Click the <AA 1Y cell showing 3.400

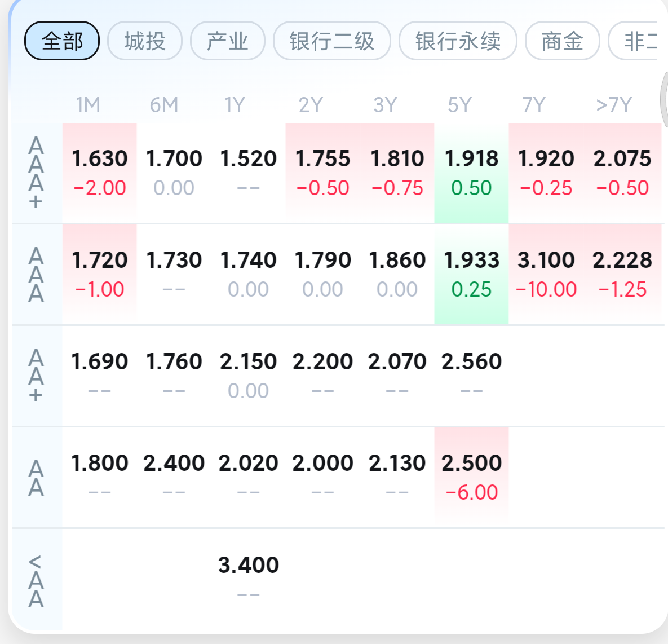pos(249,579)
